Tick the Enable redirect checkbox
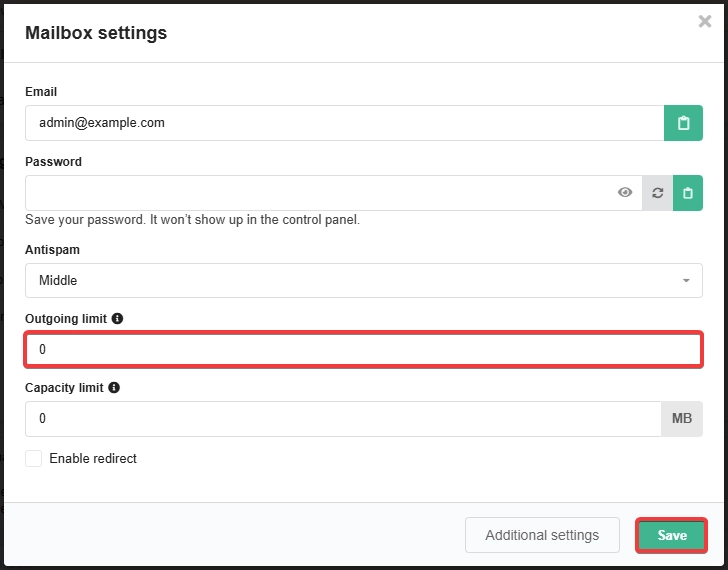728x570 pixels. [x=33, y=458]
